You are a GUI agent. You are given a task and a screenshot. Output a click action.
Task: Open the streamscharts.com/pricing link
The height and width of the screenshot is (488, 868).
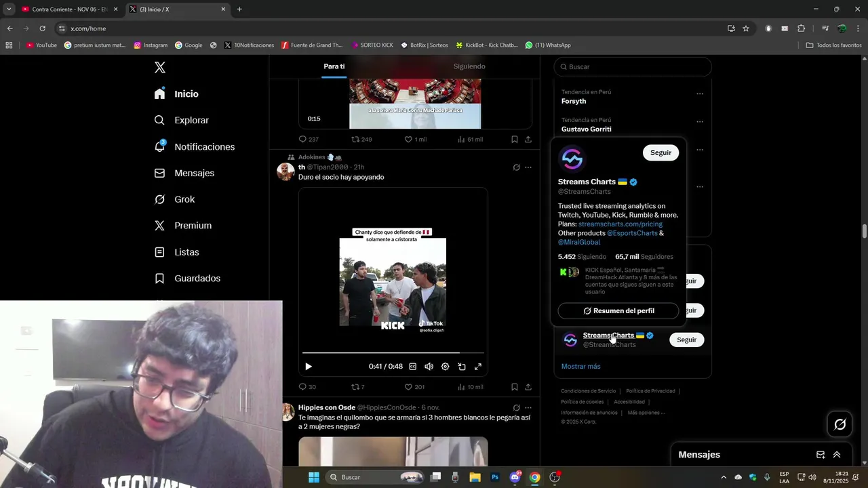click(620, 224)
